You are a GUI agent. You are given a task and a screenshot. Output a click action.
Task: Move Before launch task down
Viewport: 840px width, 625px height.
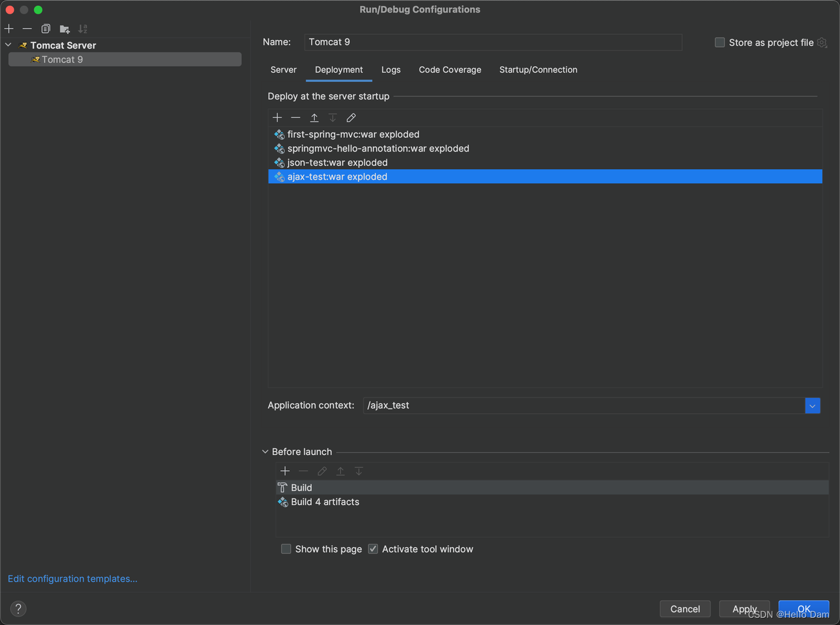coord(359,471)
